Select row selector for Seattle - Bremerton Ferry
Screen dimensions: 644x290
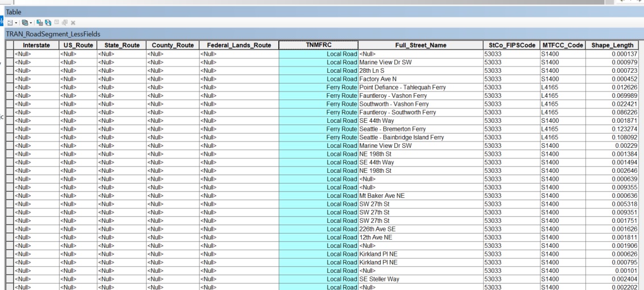pyautogui.click(x=10, y=129)
